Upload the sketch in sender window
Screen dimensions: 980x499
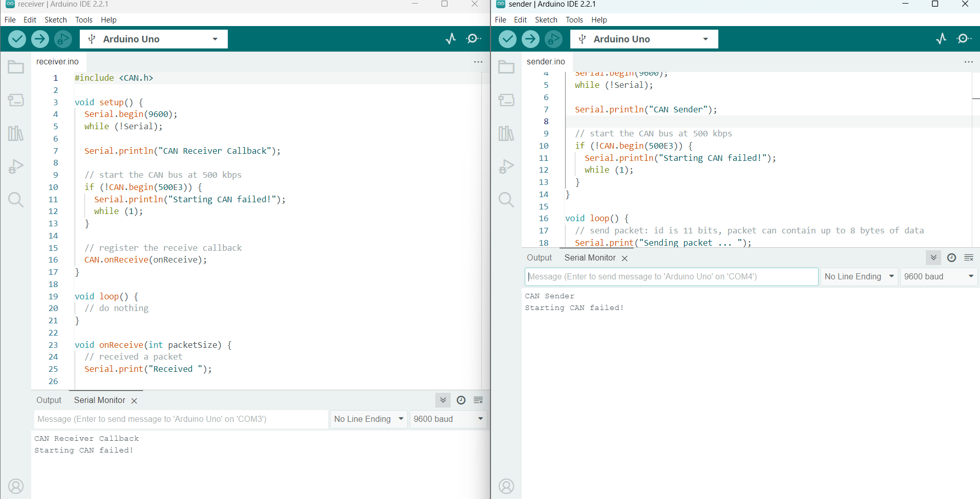tap(530, 39)
